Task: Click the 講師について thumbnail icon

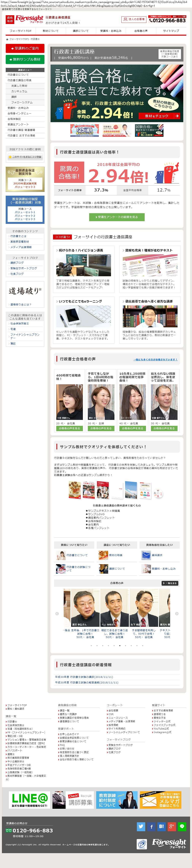Action: 103,569
